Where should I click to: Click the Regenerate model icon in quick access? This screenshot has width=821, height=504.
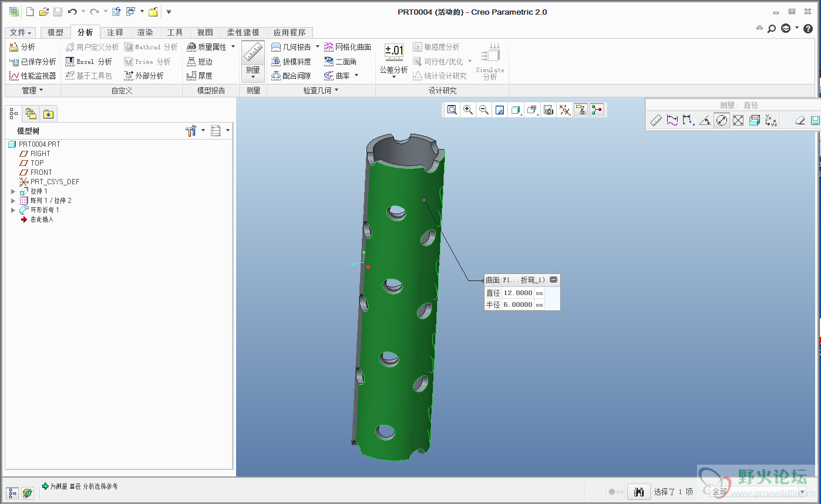(116, 12)
